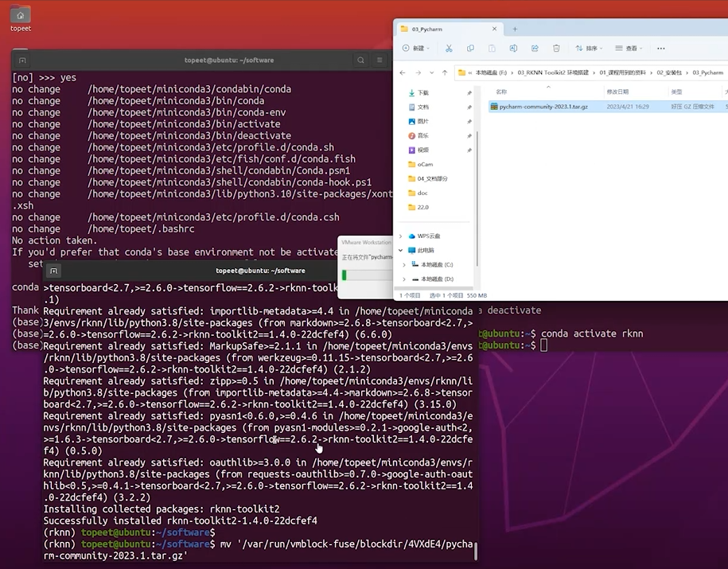Viewport: 728px width, 569px height.
Task: Open the topeet home desktop icon
Action: click(x=21, y=18)
